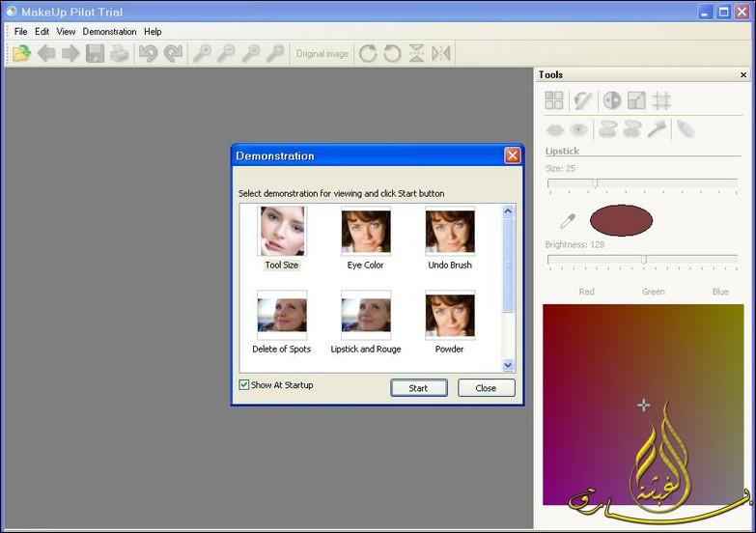This screenshot has width=756, height=533.
Task: Click the Close button in Demonstration dialog
Action: [x=486, y=388]
